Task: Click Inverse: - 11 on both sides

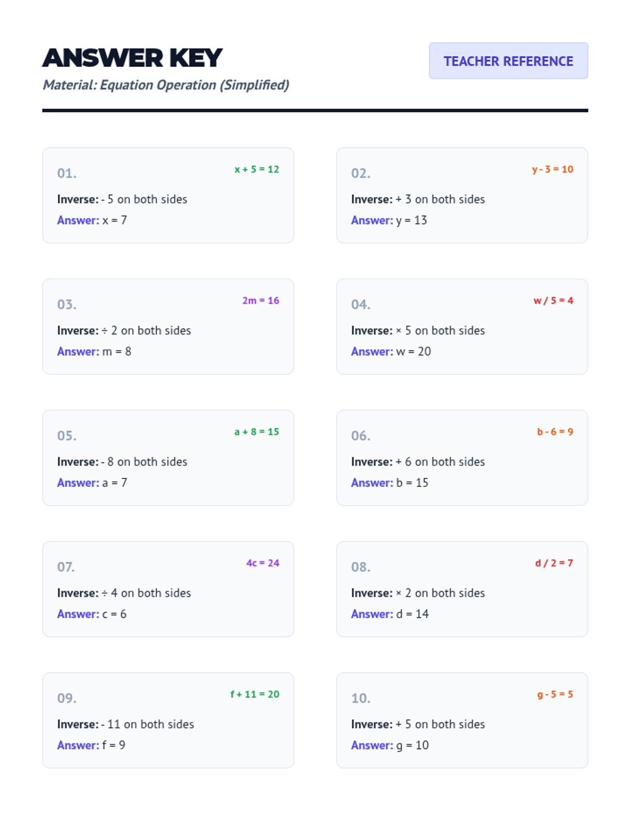Action: tap(125, 724)
